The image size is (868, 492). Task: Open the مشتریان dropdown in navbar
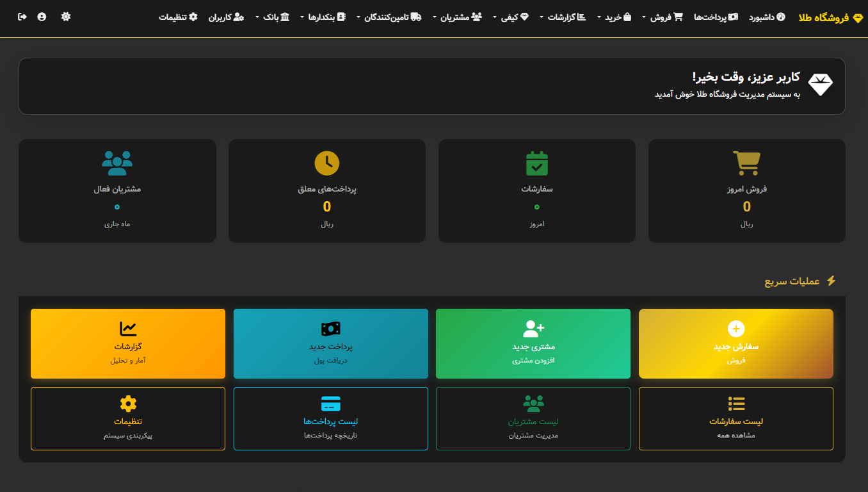point(458,17)
